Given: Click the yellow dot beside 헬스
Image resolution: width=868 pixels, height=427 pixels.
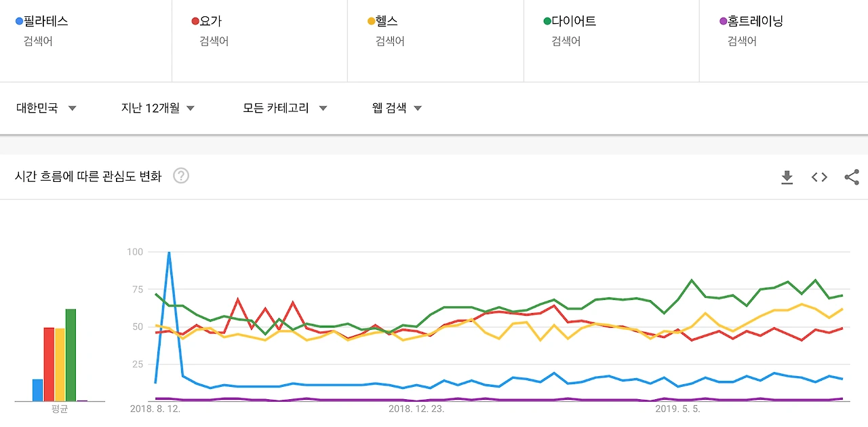Looking at the screenshot, I should [371, 22].
